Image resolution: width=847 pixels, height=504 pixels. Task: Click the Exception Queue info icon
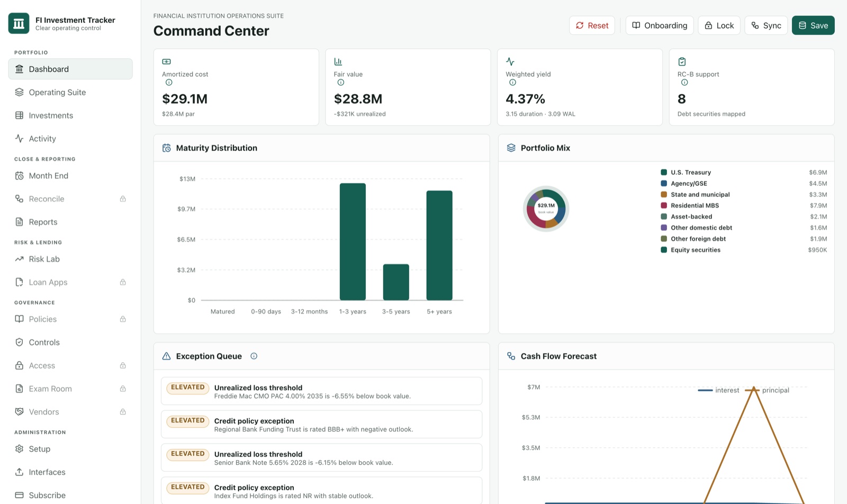[x=254, y=356]
